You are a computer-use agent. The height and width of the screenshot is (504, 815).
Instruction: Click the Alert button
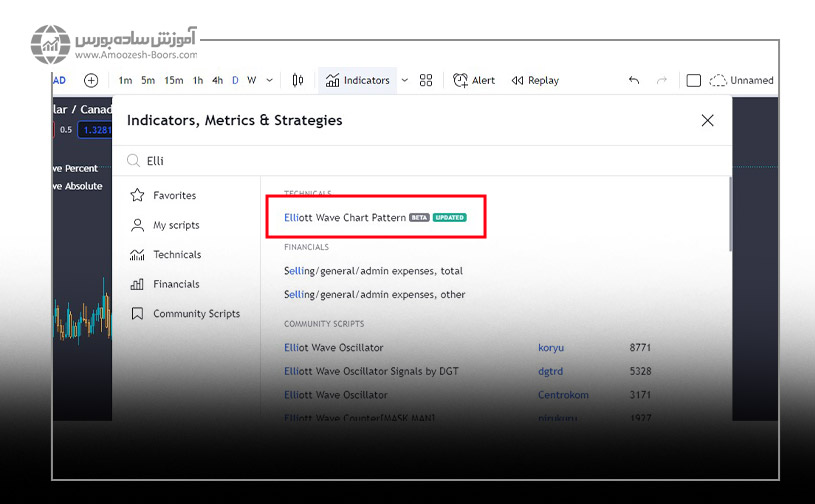click(474, 80)
